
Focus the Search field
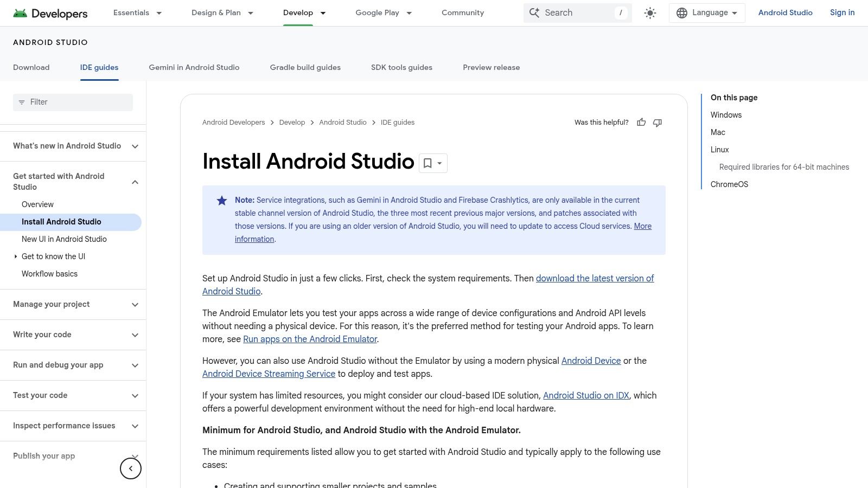point(577,13)
